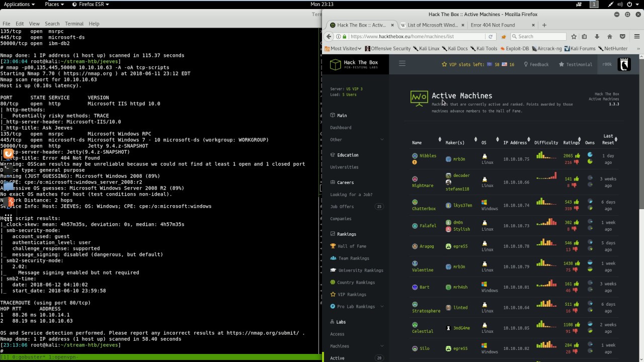Switch to Error 404 Not Found tab

[493, 25]
